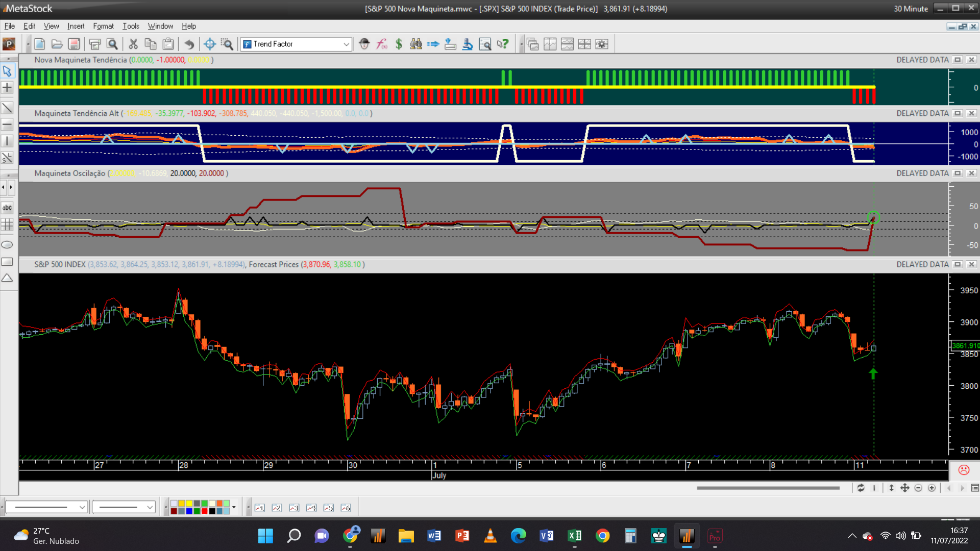Click the zoom box magnifier icon

(x=227, y=44)
